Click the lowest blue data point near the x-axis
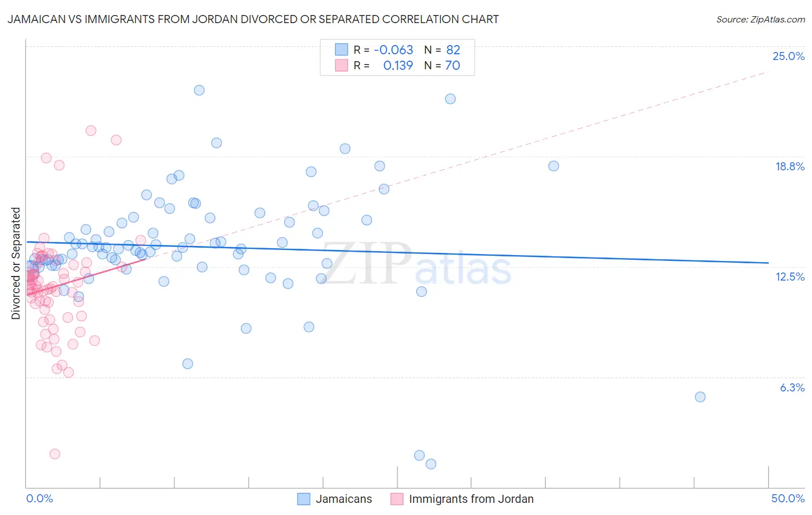This screenshot has height=515, width=812. [431, 464]
